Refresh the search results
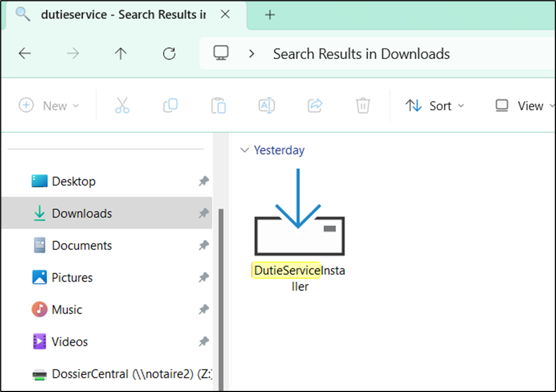556x392 pixels. [x=169, y=54]
